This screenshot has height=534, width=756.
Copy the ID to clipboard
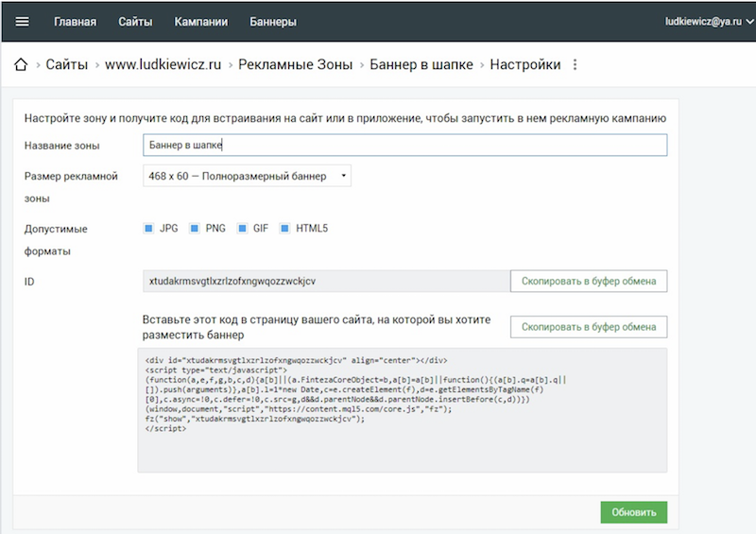coord(589,282)
